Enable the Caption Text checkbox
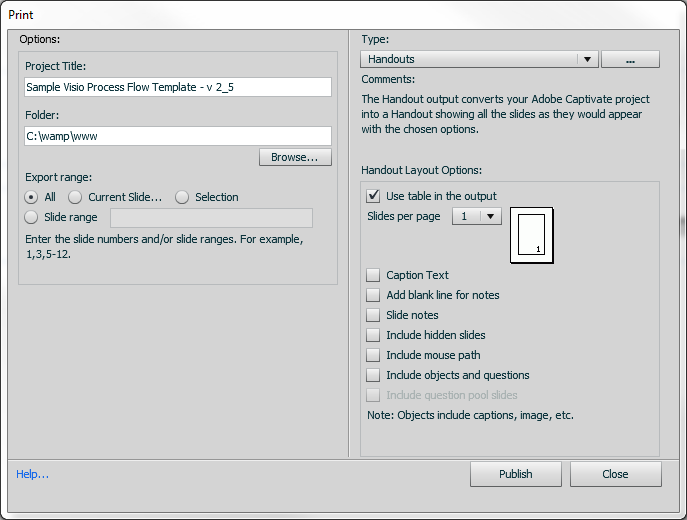This screenshot has height=520, width=687. point(374,275)
